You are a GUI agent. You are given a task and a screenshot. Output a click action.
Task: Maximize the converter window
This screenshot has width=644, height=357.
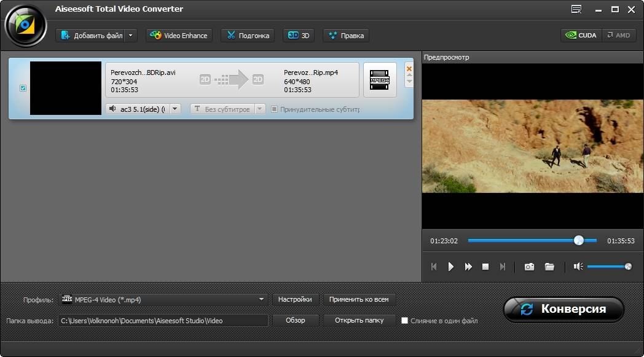[x=615, y=9]
